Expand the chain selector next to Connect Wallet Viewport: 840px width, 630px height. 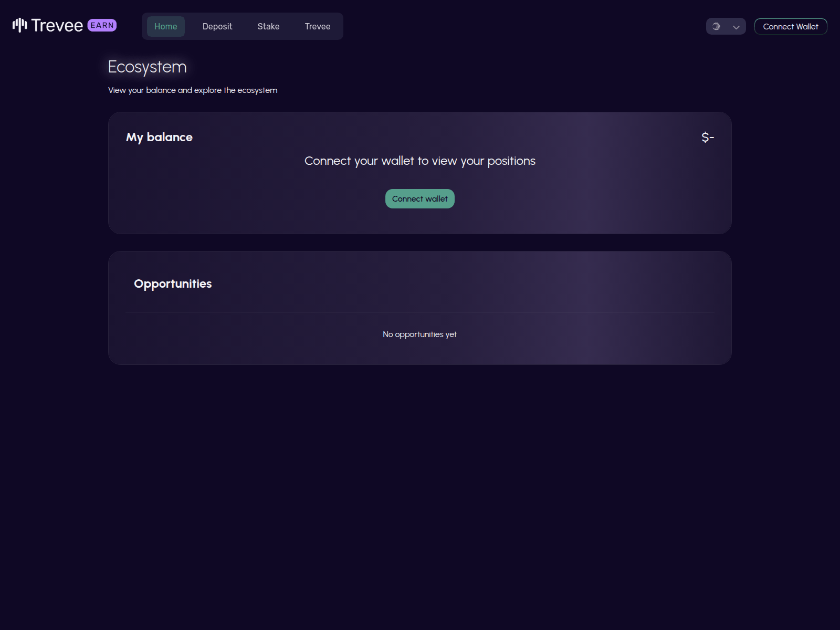tap(726, 26)
